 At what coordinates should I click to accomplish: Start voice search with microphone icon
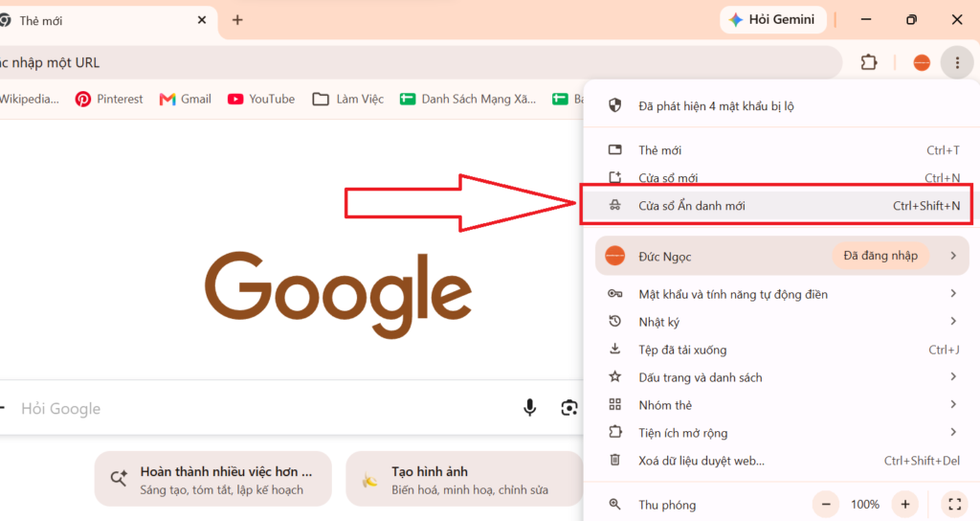[x=529, y=408]
